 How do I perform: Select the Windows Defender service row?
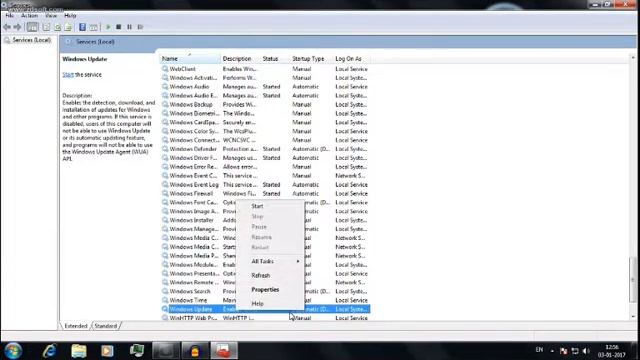click(x=265, y=149)
